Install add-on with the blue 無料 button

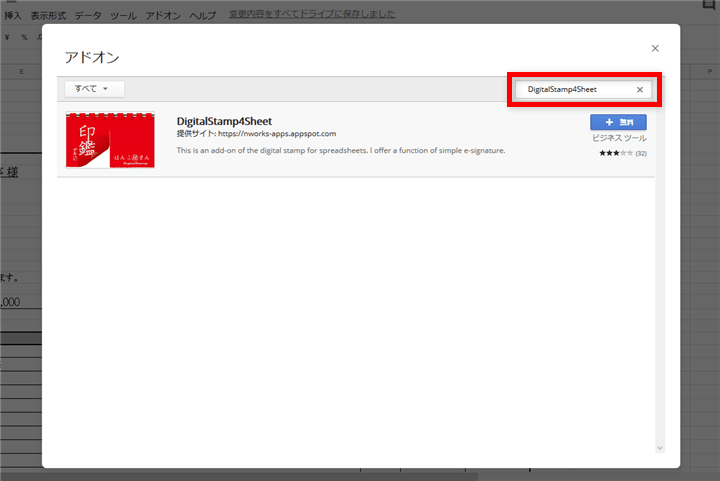[618, 122]
